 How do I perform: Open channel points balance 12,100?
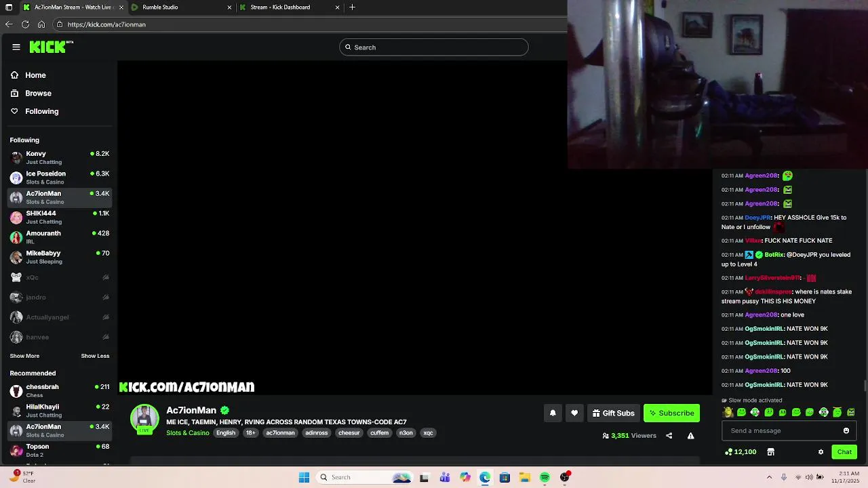click(x=741, y=452)
